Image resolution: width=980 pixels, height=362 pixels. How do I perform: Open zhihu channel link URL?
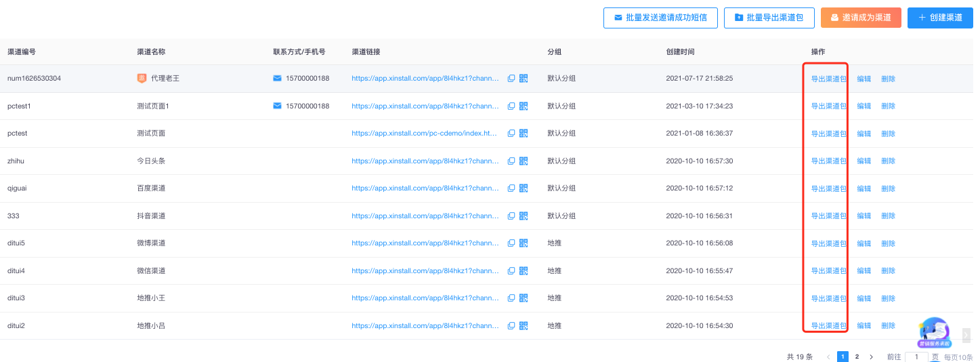click(425, 161)
